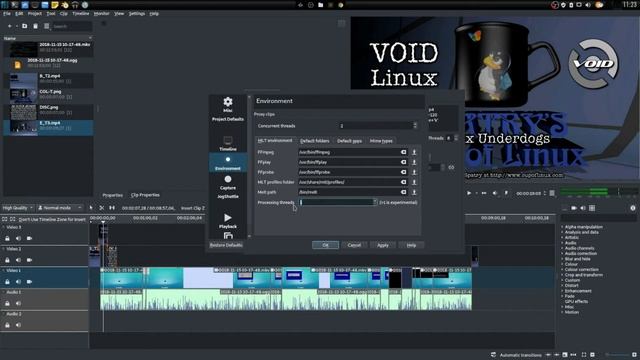Viewport: 640px width, 360px height.
Task: Click the Apply button
Action: (382, 245)
